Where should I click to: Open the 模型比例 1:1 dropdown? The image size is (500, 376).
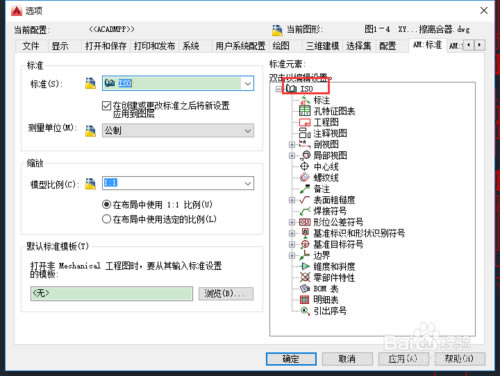tap(248, 183)
